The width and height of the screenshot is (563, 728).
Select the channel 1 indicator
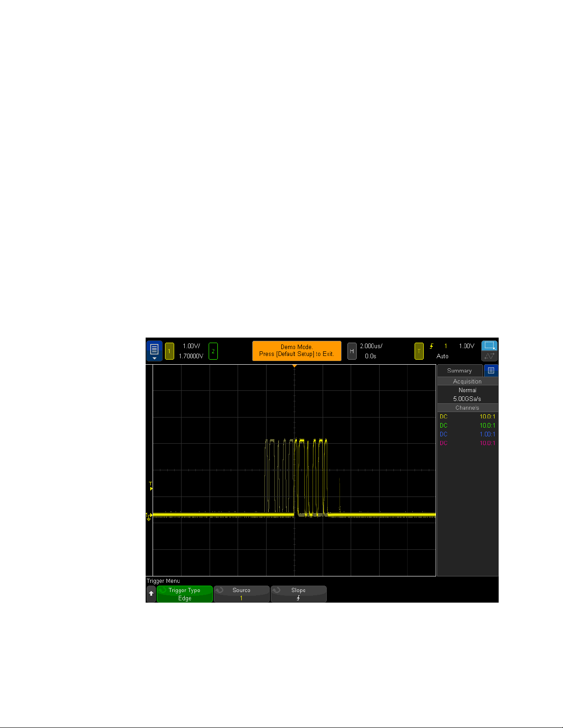[170, 351]
